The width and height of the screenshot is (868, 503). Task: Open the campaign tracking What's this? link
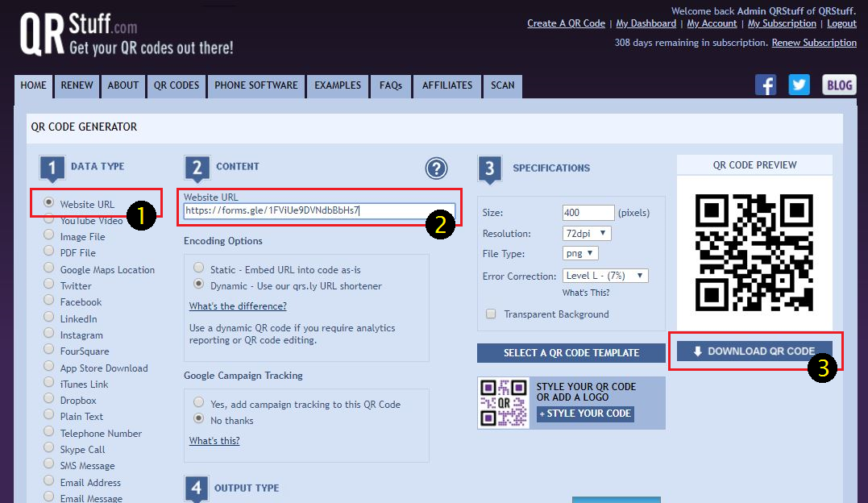(x=214, y=441)
